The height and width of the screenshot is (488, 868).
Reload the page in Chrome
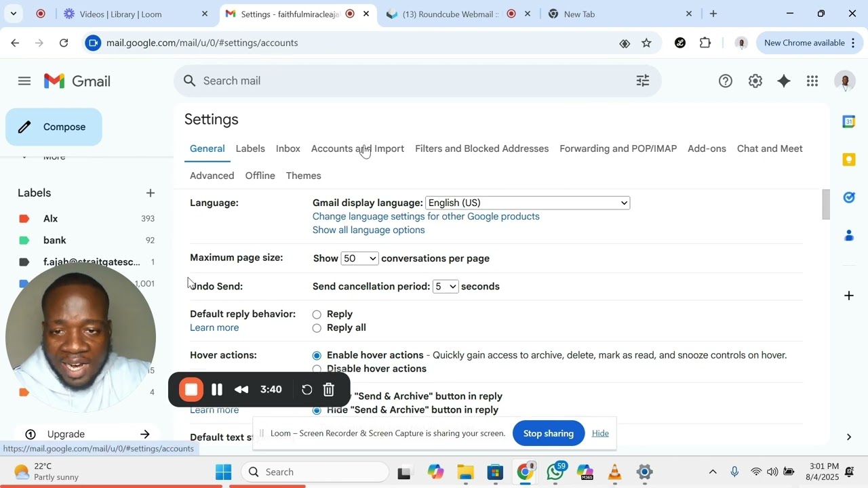tap(64, 43)
